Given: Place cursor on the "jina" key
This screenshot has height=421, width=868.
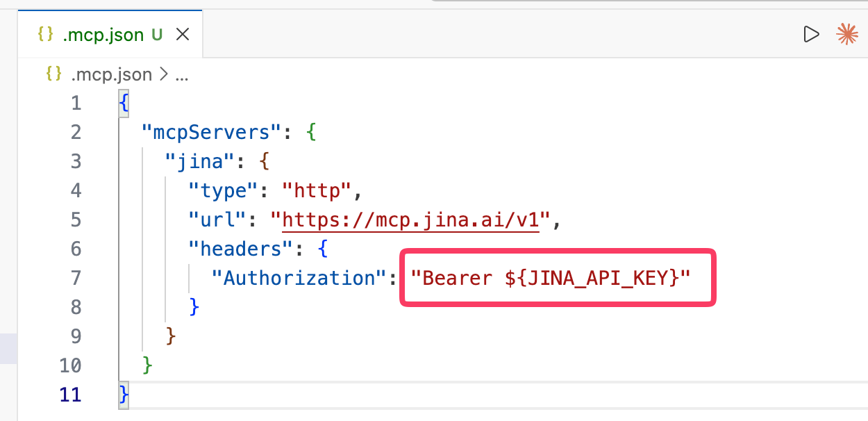Looking at the screenshot, I should (x=197, y=162).
